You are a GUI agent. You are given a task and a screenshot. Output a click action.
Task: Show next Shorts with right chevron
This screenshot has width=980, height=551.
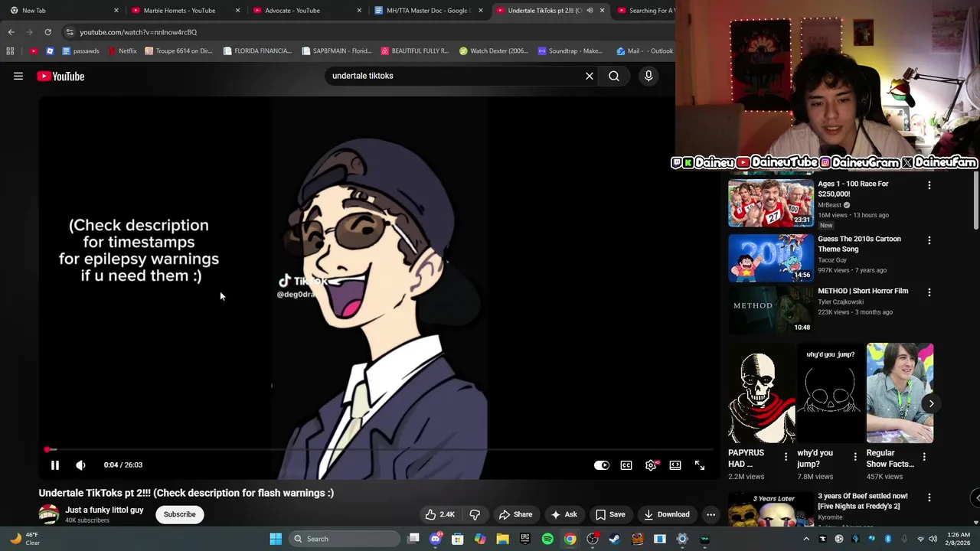pyautogui.click(x=931, y=403)
